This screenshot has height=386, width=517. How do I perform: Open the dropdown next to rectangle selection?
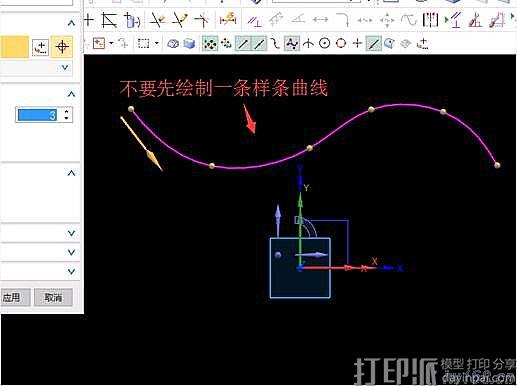pyautogui.click(x=157, y=43)
